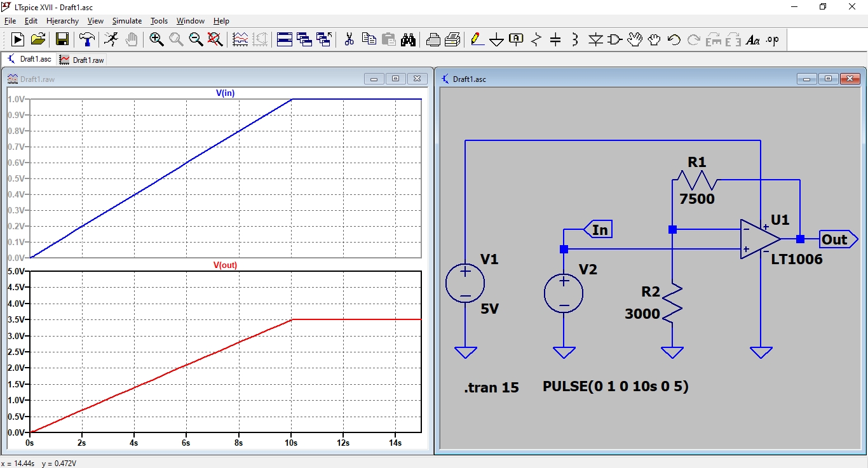Run the simulation with the running man
Image resolution: width=868 pixels, height=468 pixels.
[111, 39]
